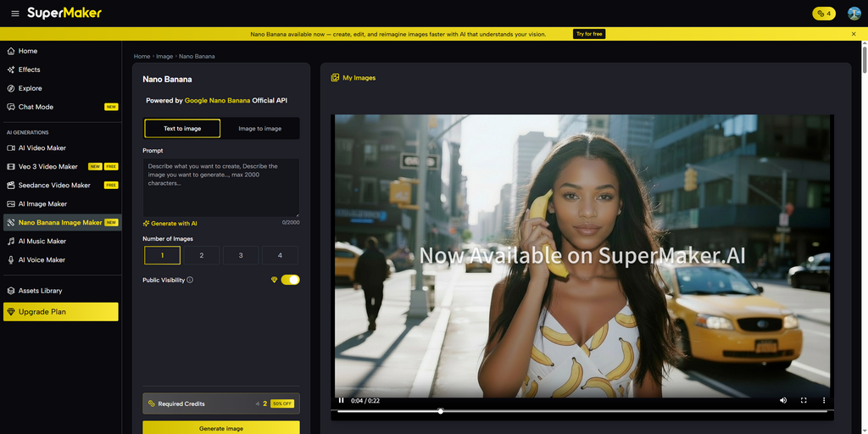
Task: Open the user profile avatar
Action: (x=854, y=14)
